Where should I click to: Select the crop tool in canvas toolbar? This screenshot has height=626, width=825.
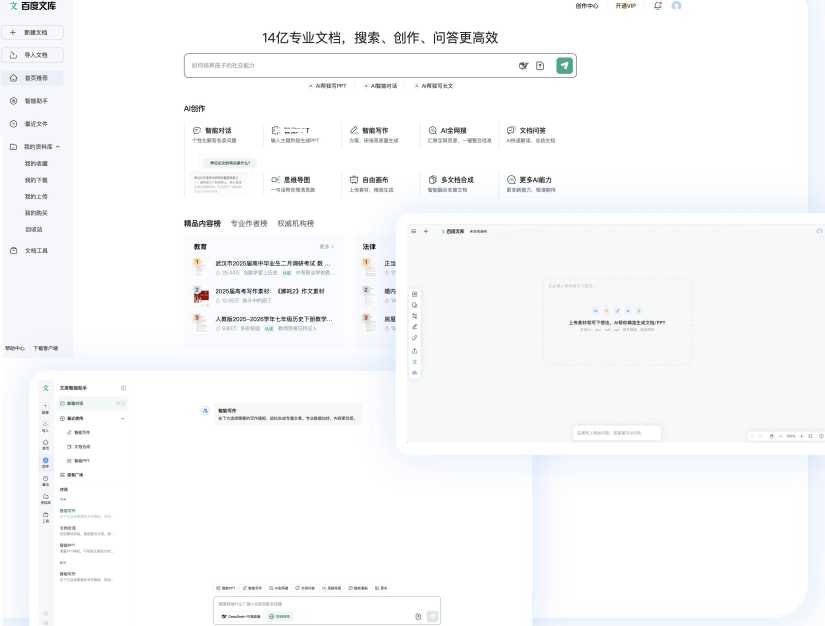coord(415,316)
